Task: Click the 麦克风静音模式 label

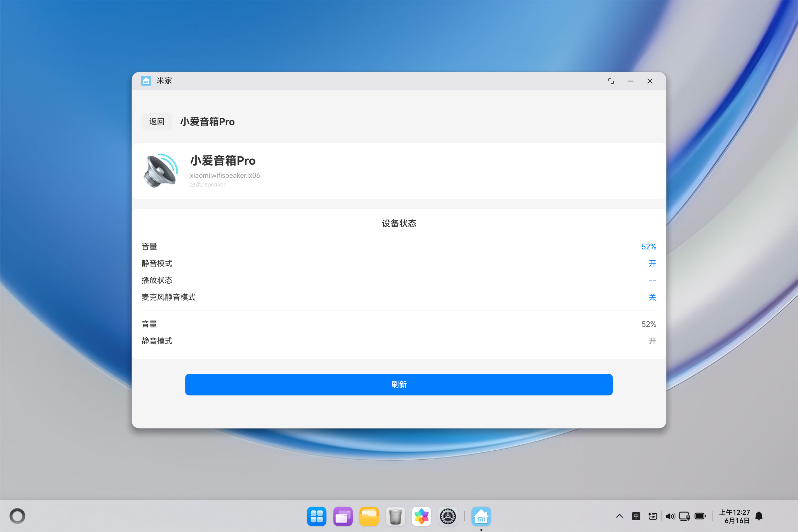Action: (x=169, y=297)
